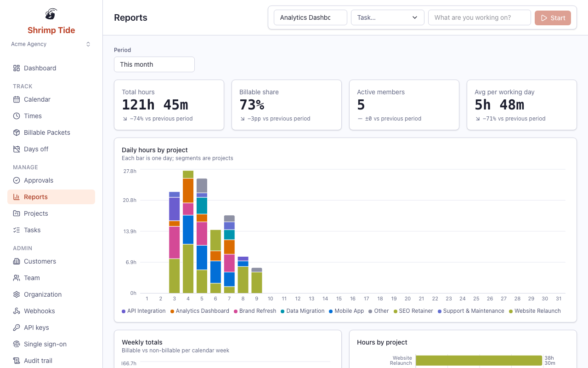The image size is (588, 368).
Task: Open the Projects page
Action: pyautogui.click(x=51, y=213)
